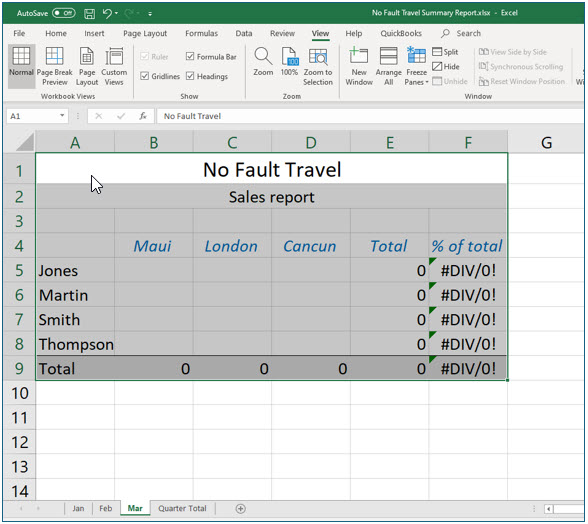
Task: Select the Thompson cell
Action: click(75, 344)
